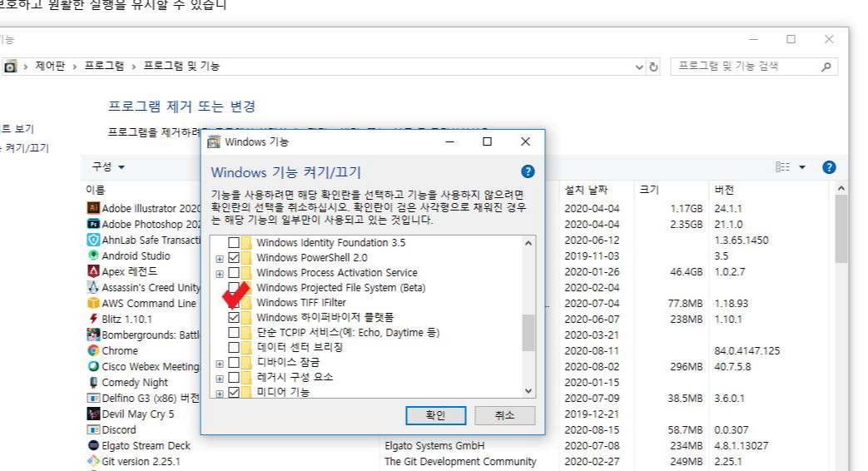Click the Git version 2.25.1 icon

93,461
